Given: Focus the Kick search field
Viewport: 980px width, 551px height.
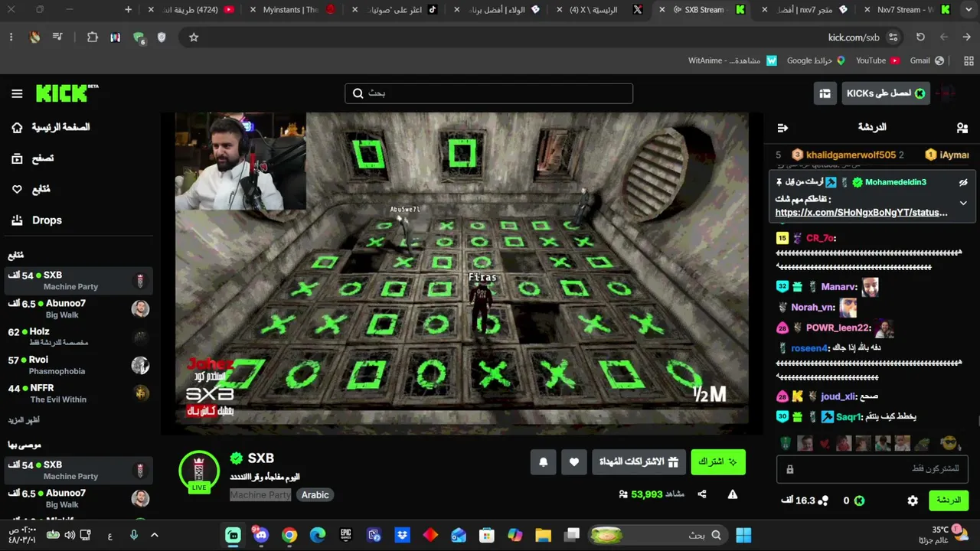Looking at the screenshot, I should click(488, 93).
